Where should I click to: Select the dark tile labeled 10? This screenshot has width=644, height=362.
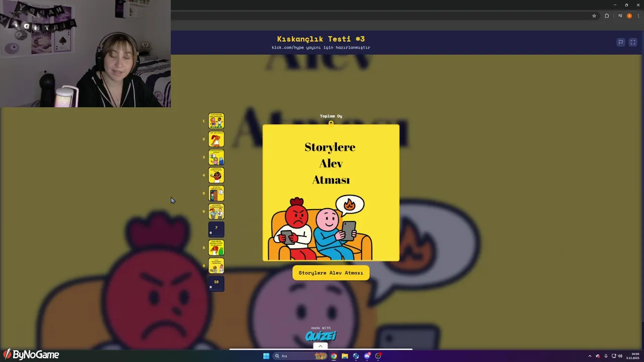[216, 284]
